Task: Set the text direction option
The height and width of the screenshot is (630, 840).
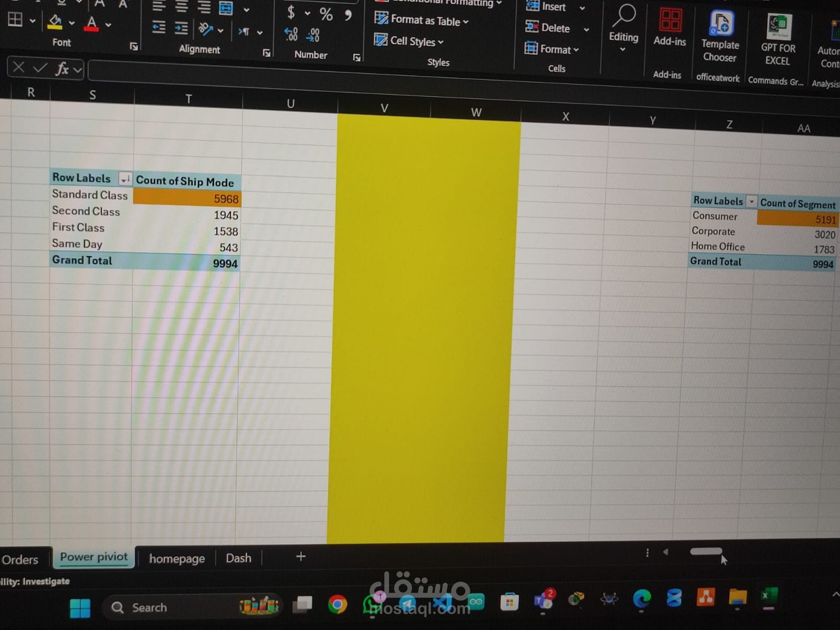Action: tap(244, 31)
